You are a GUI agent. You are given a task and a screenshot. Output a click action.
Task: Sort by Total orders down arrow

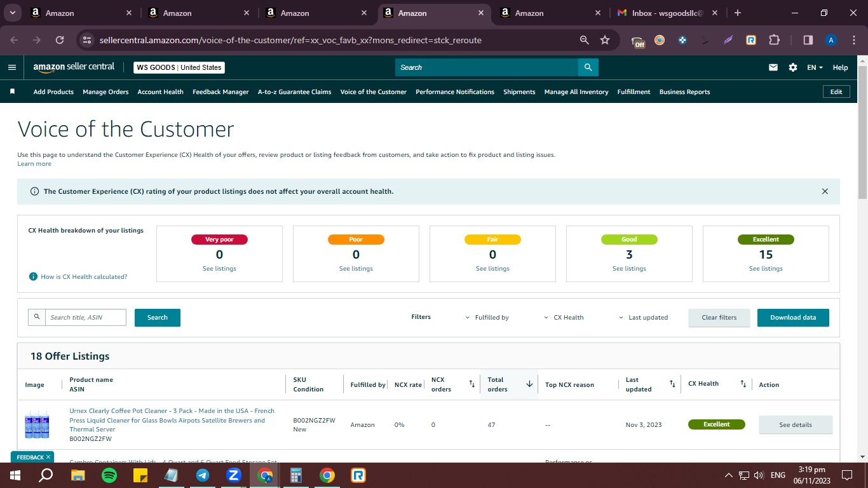(529, 384)
